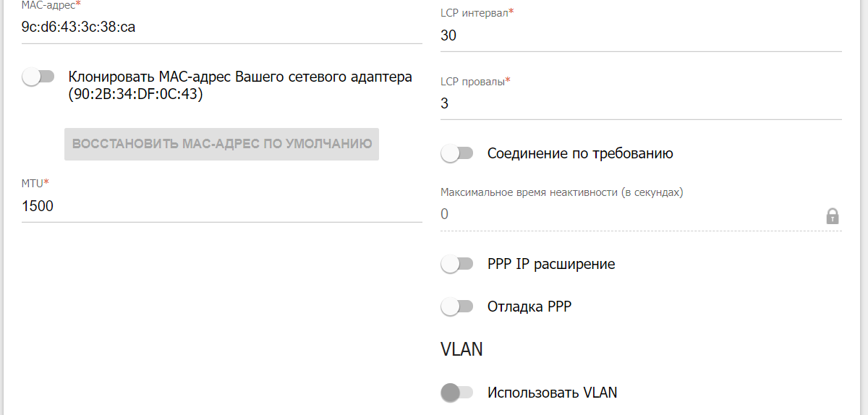868x415 pixels.
Task: Click the Отладка PPP label text
Action: pos(529,307)
